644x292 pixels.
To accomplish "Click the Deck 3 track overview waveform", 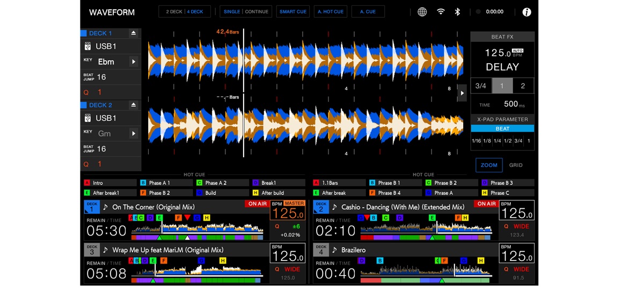I will click(196, 271).
